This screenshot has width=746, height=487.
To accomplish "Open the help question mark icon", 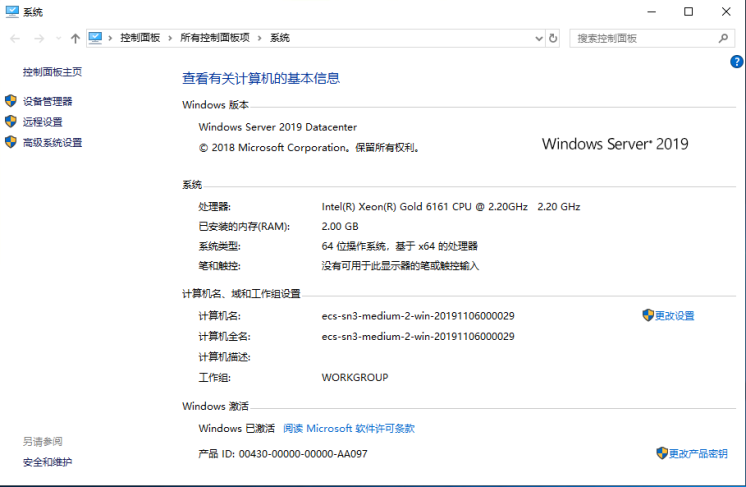I will [736, 61].
